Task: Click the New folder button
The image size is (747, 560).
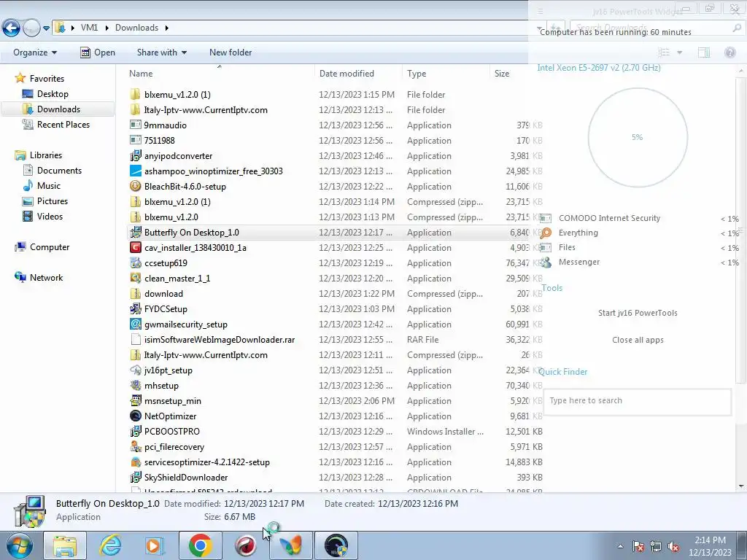Action: tap(231, 52)
